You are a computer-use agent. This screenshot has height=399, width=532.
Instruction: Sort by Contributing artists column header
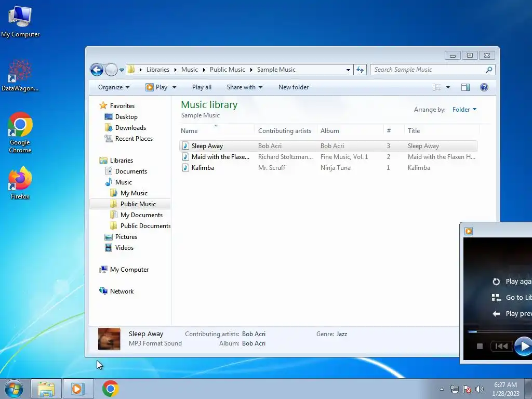coord(286,130)
